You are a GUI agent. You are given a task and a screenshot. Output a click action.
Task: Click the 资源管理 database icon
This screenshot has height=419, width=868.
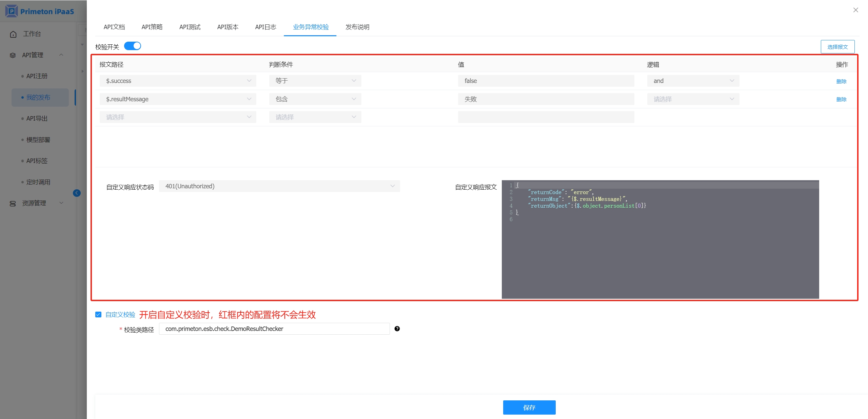point(13,204)
